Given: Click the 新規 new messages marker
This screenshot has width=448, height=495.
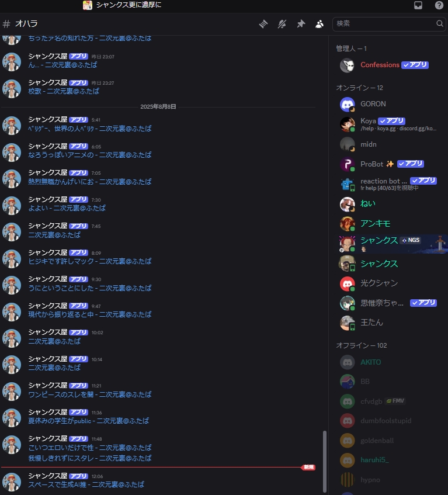Looking at the screenshot, I should pos(308,467).
